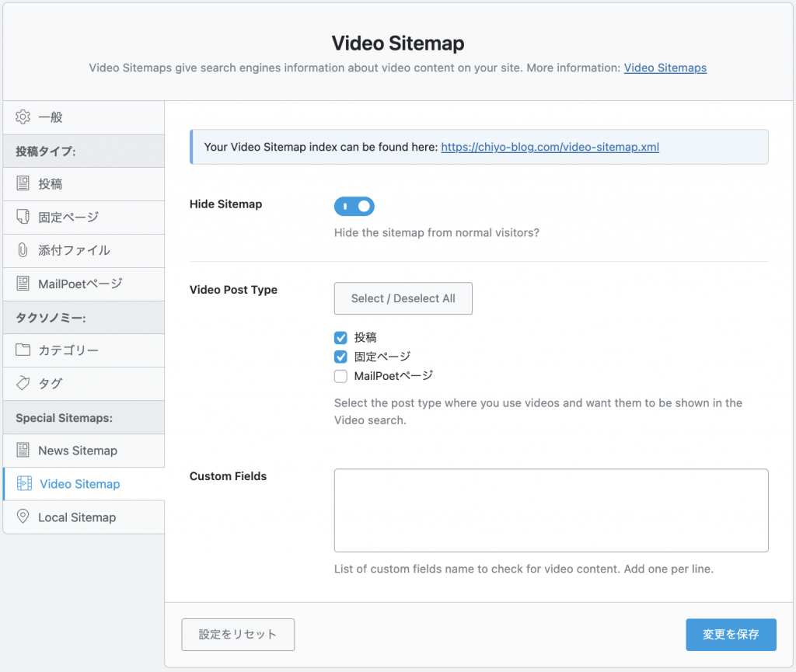
Task: Open the 投稿 sitemap tab
Action: [84, 184]
